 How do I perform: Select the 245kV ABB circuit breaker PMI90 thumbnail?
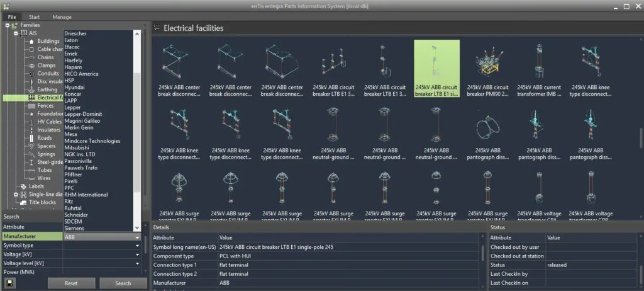click(x=487, y=67)
